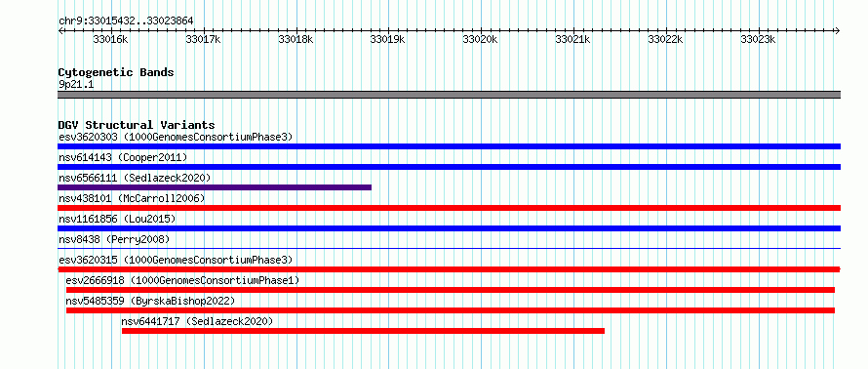
Task: Click the 33017k ruler position
Action: (x=204, y=39)
